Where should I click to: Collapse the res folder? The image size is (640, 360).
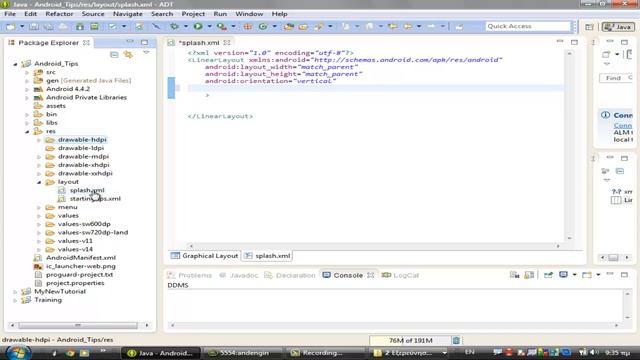click(x=27, y=131)
